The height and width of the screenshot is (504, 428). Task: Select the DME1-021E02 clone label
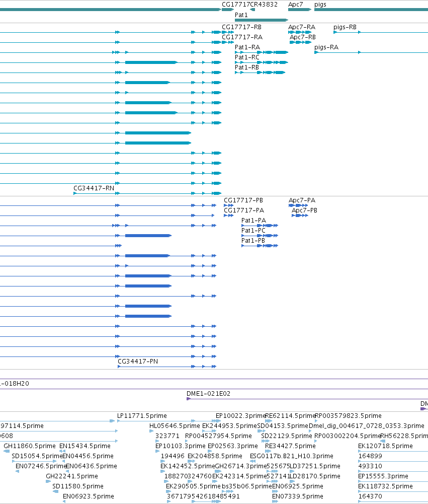tap(208, 394)
